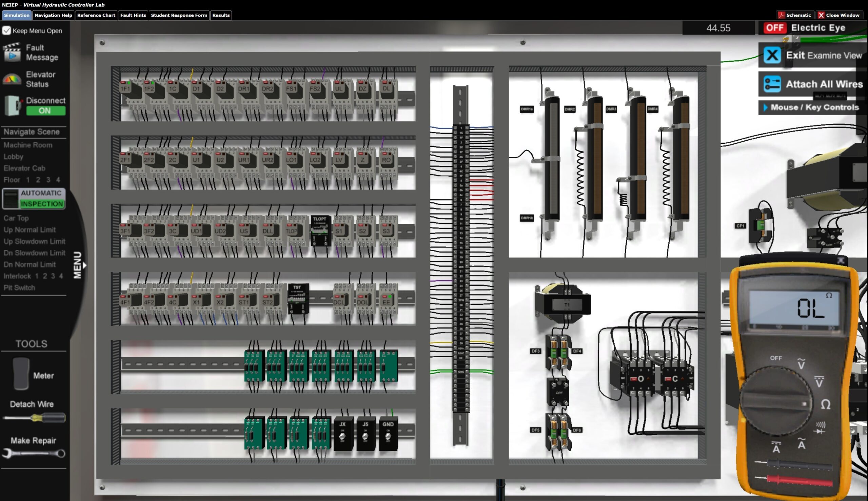Switch the Disconnect from ON
The image size is (868, 501).
click(46, 111)
